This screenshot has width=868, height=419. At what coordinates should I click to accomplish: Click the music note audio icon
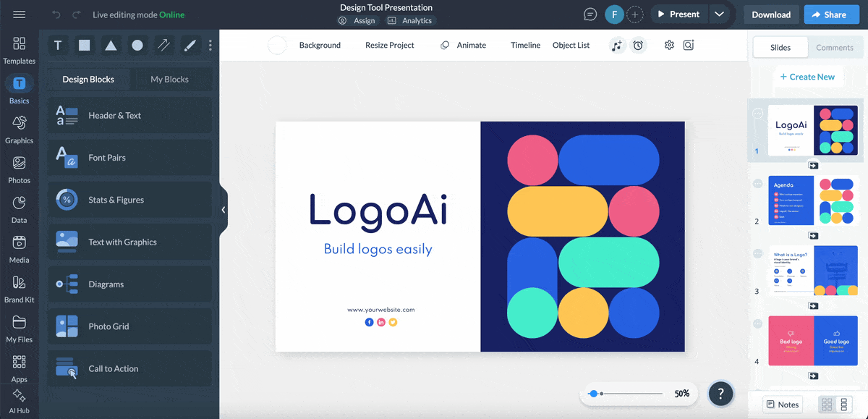616,46
